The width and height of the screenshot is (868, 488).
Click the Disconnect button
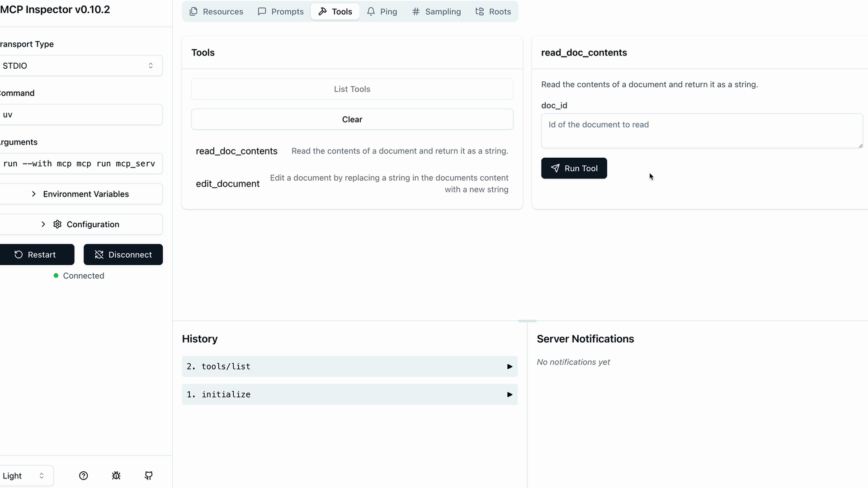pos(123,254)
